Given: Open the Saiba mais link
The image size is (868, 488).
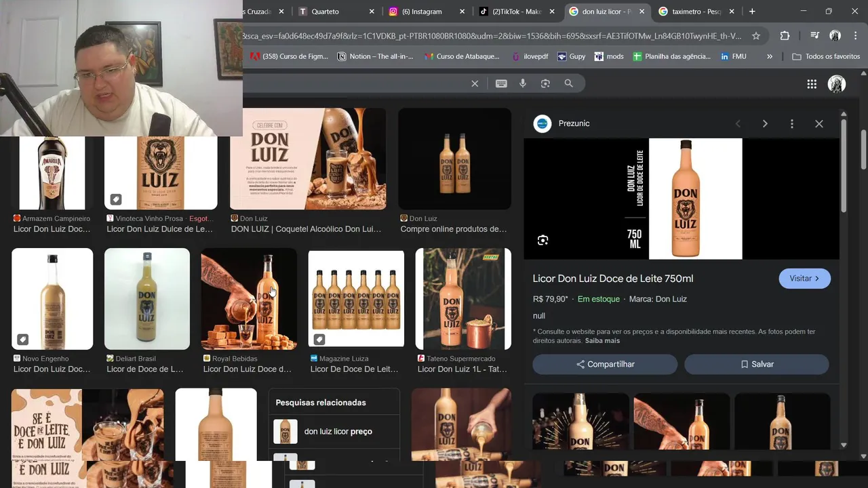Looking at the screenshot, I should coord(602,341).
